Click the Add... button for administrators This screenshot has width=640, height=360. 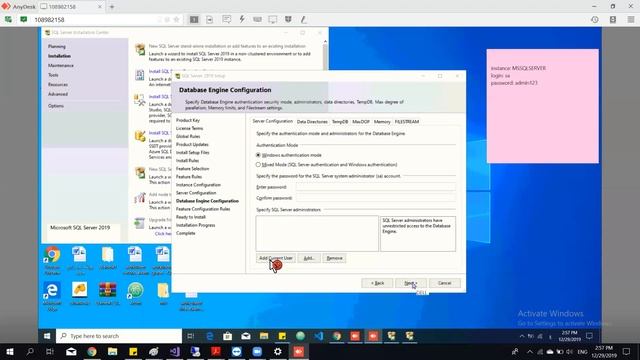pyautogui.click(x=309, y=258)
